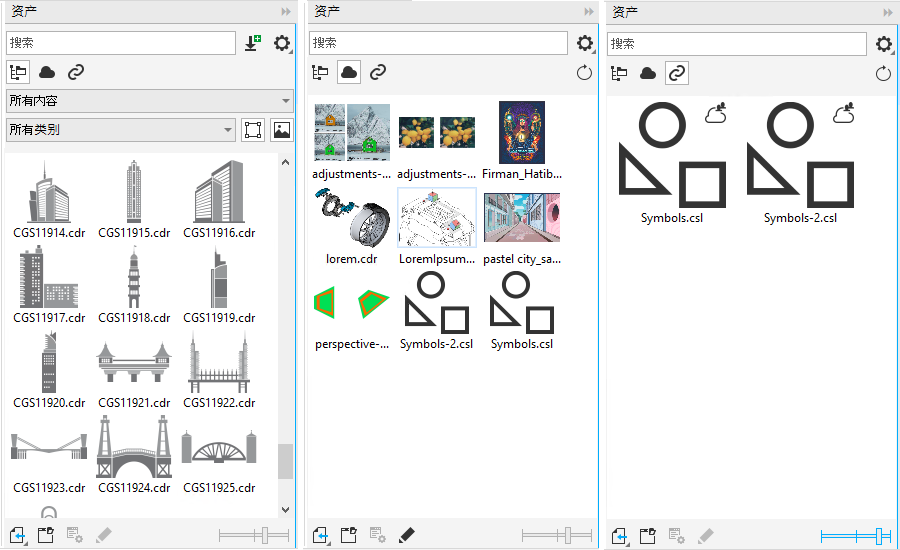Switch to cloud assets in the left panel
900x550 pixels.
click(x=47, y=72)
